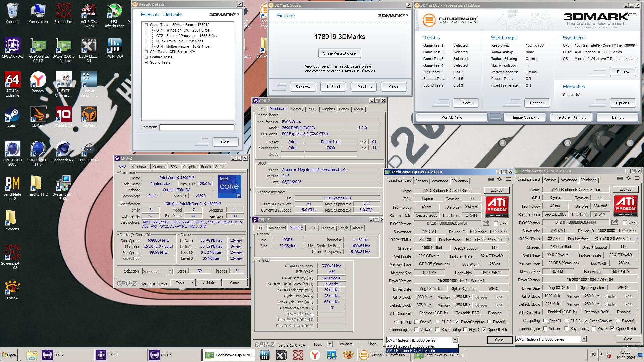Image resolution: width=644 pixels, height=362 pixels.
Task: Click the refresh icon in left GPU-Z window
Action: point(499,179)
